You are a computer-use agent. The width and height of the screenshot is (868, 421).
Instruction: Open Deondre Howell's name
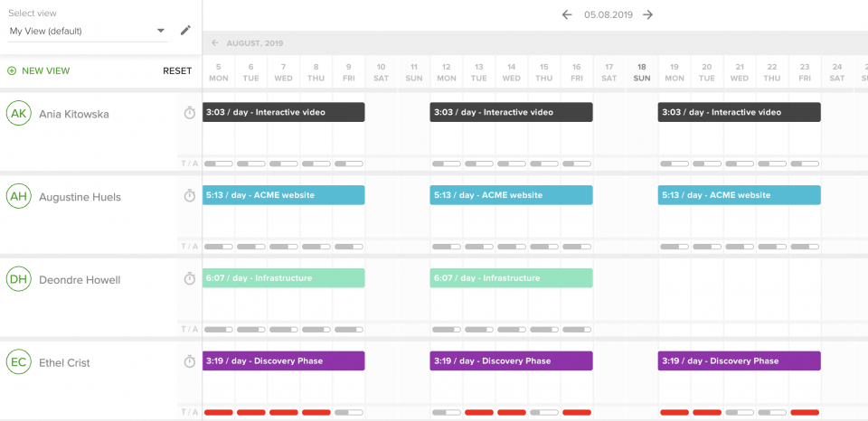click(x=80, y=280)
